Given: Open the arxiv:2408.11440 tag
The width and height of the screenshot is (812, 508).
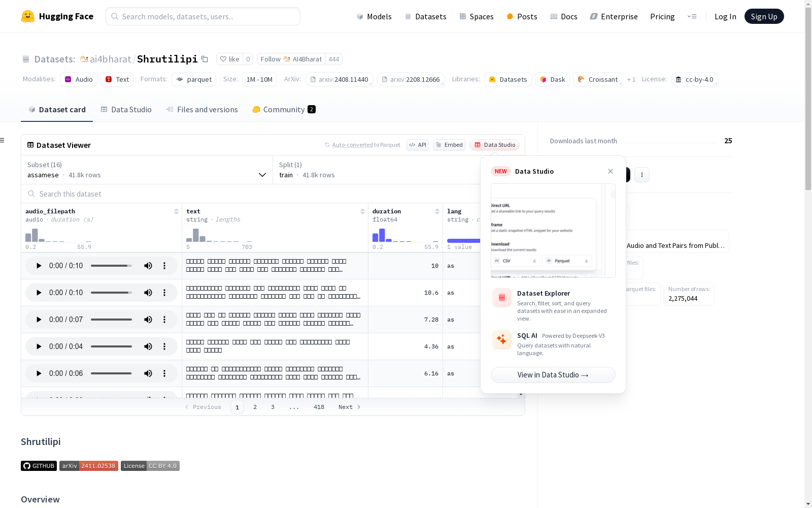Looking at the screenshot, I should pyautogui.click(x=339, y=80).
